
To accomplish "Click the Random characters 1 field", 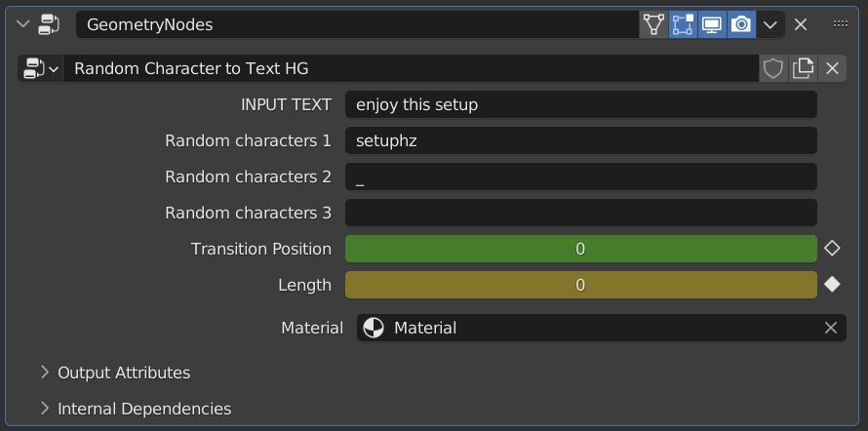I will pos(580,140).
